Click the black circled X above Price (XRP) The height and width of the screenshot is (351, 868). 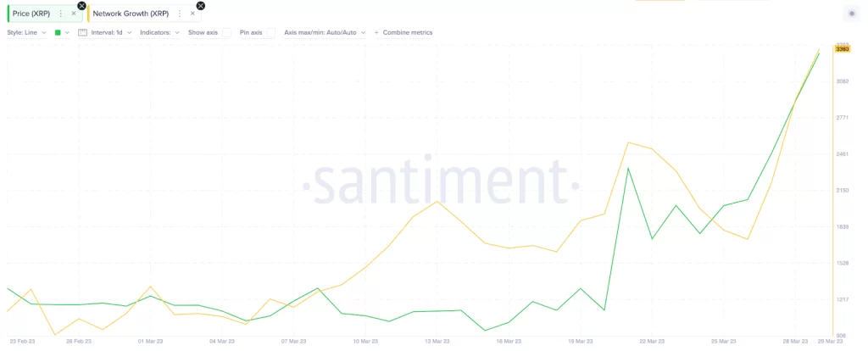pos(82,6)
